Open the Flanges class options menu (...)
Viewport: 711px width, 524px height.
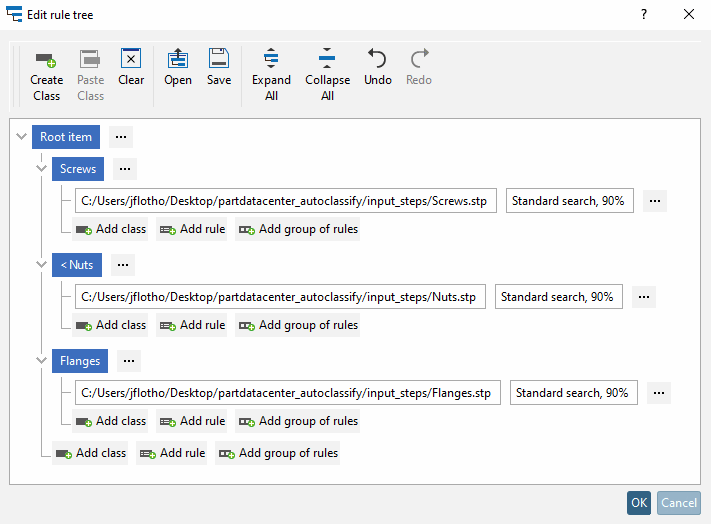pyautogui.click(x=129, y=361)
